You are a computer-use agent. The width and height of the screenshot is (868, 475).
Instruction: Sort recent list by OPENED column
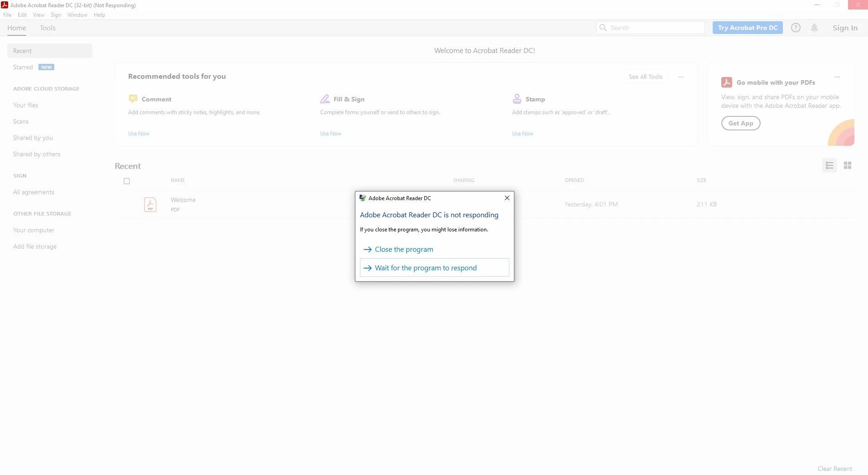pos(574,180)
